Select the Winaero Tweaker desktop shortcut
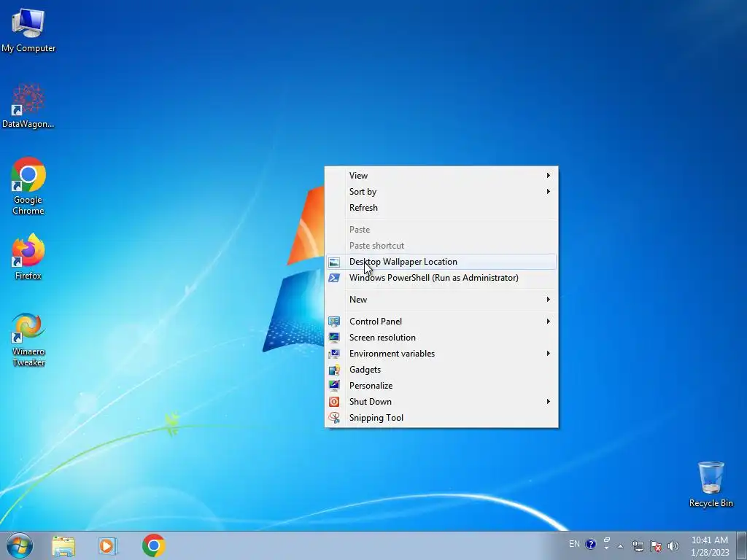 [x=28, y=340]
